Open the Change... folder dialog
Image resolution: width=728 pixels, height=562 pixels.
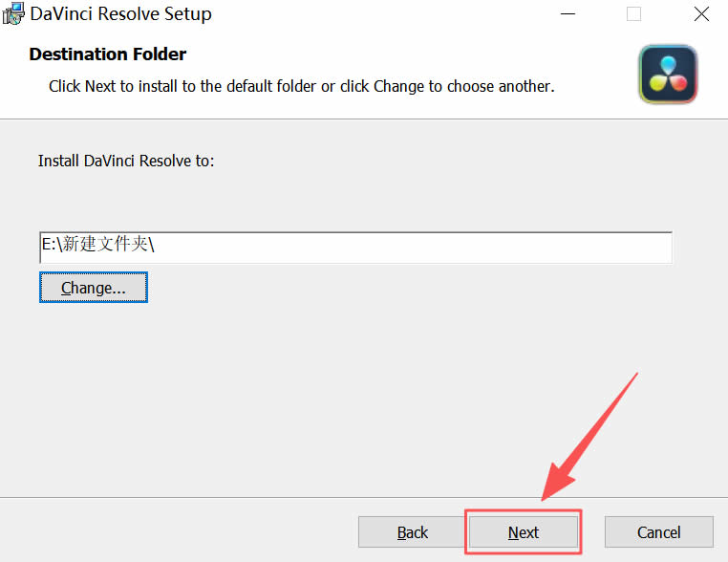pos(94,288)
